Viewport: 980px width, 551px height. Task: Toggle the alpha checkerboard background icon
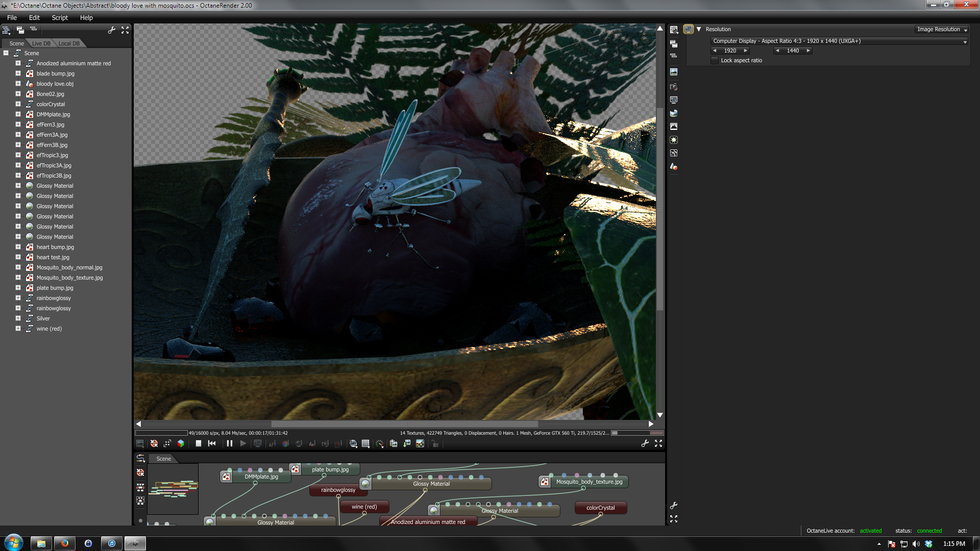[x=420, y=444]
